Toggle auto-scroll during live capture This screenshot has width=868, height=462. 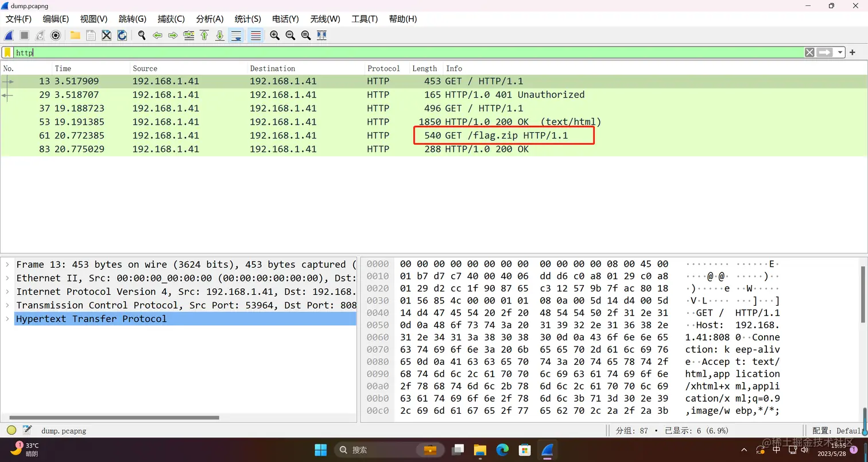coord(236,36)
